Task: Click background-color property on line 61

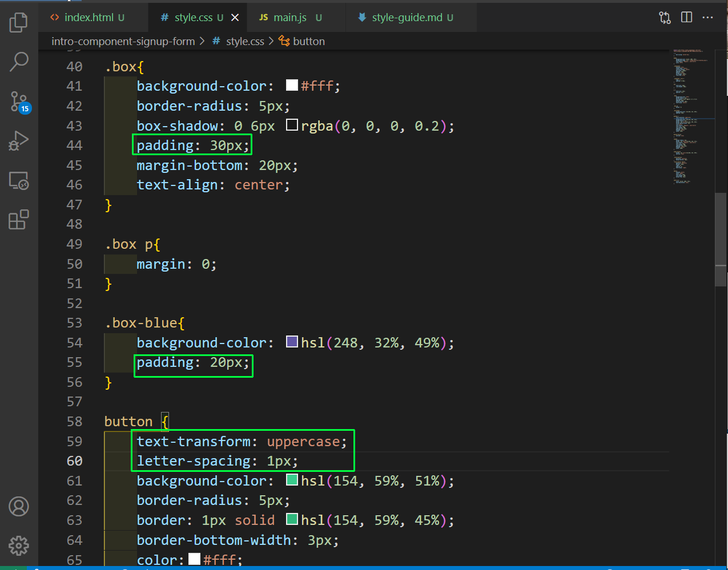Action: (202, 481)
